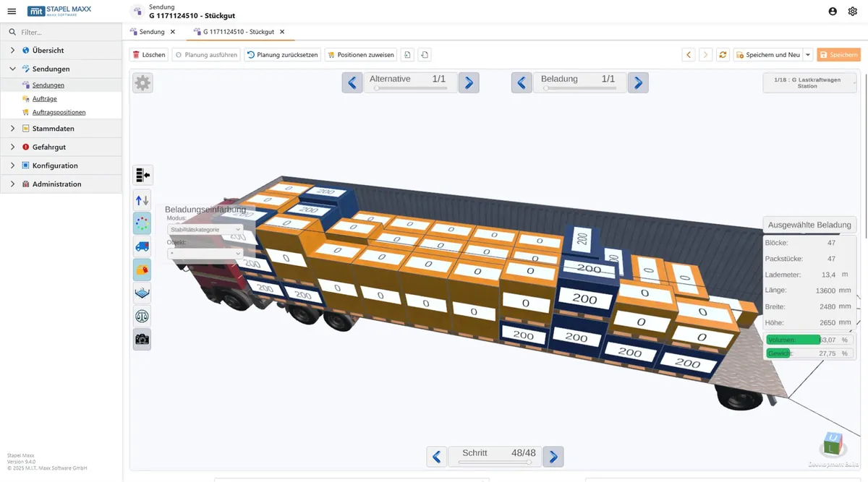
Task: Click the refresh icon in the toolbar
Action: pos(723,55)
